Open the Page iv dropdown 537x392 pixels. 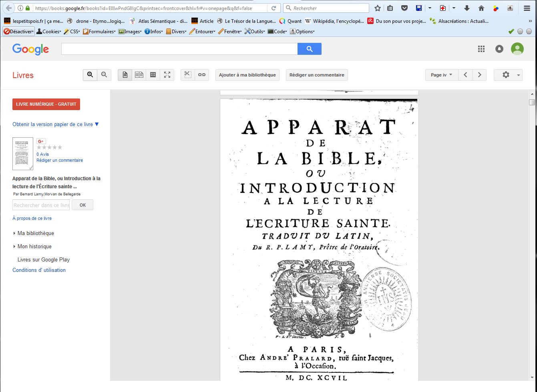point(441,75)
